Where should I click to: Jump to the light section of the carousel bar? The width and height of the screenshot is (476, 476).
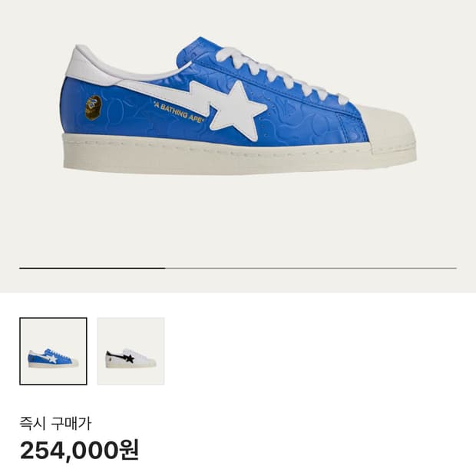[x=311, y=268]
